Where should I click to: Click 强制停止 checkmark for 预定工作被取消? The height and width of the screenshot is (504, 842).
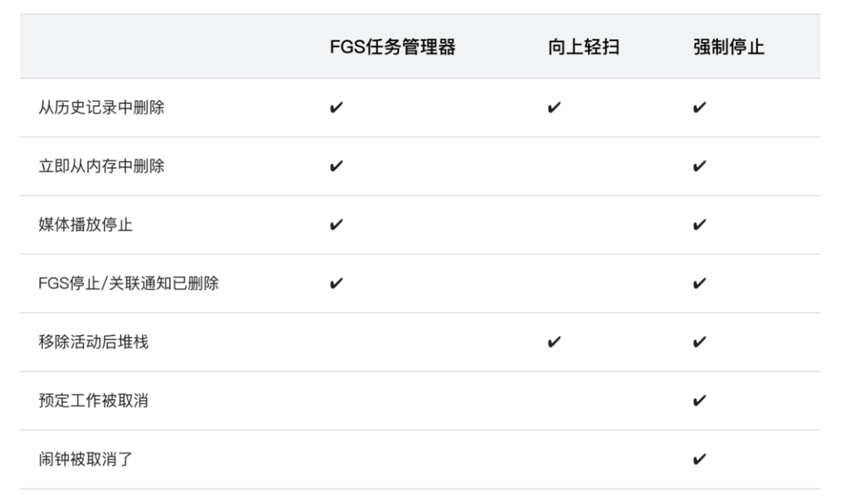(x=699, y=400)
